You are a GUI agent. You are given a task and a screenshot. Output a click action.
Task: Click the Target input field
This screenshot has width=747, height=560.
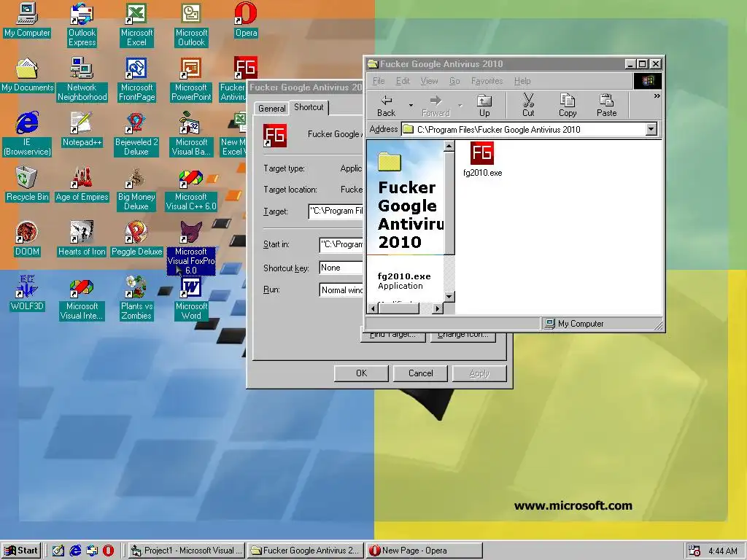click(336, 211)
